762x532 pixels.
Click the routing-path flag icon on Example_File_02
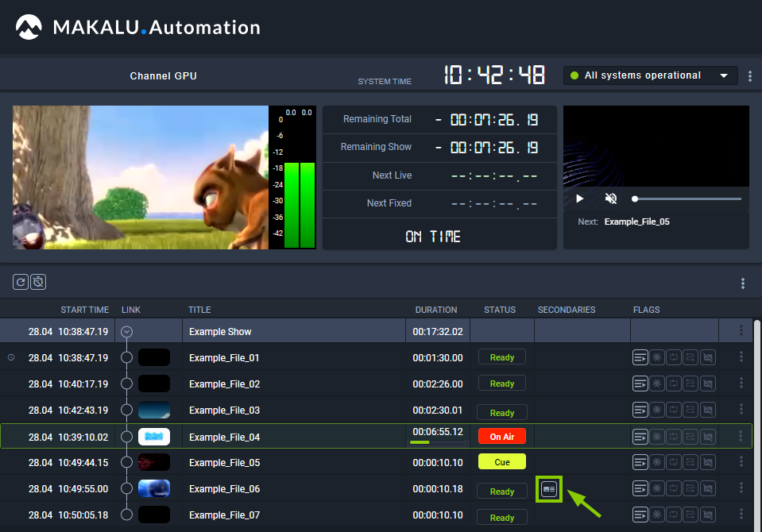[x=690, y=384]
